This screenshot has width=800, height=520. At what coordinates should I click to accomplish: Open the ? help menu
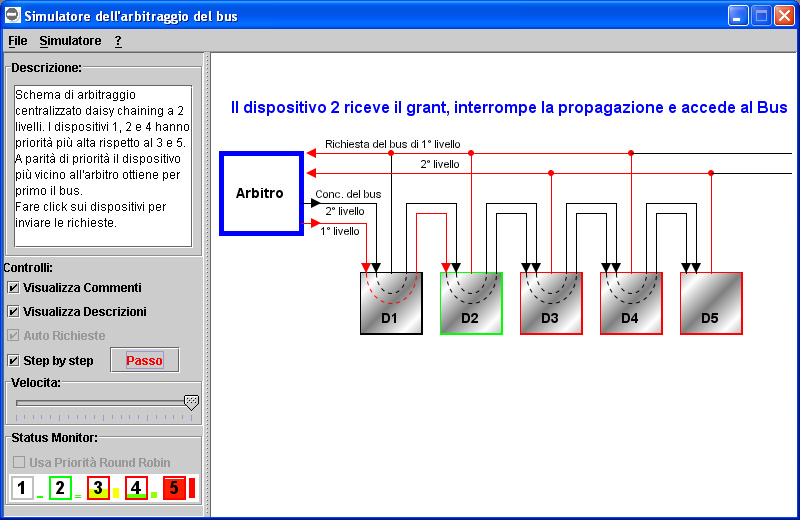coord(118,41)
